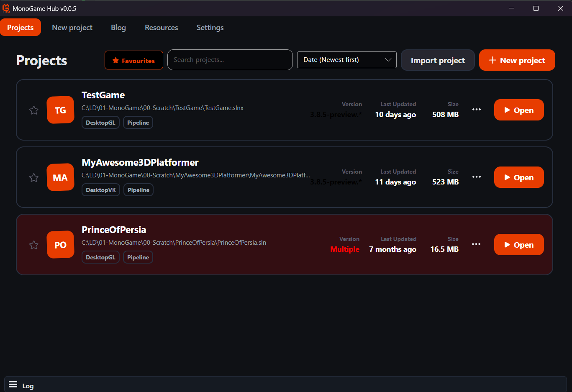Click the TG project avatar icon
This screenshot has width=572, height=392.
[60, 110]
